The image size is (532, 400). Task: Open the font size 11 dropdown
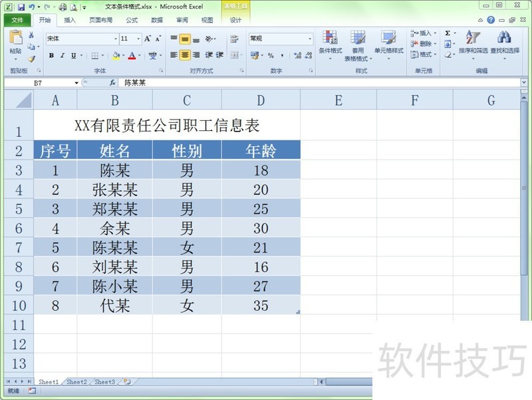[138, 39]
